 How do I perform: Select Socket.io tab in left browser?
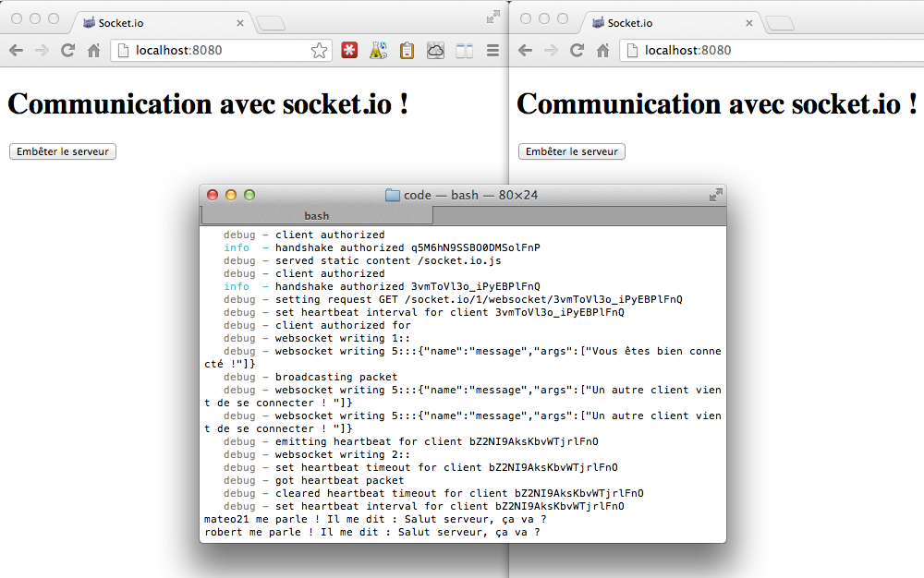161,23
